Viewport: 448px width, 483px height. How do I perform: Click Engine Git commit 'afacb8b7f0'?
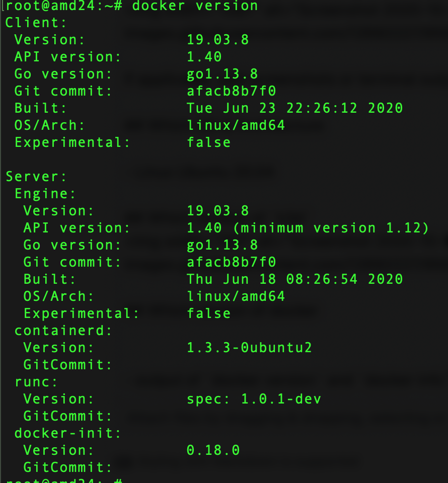point(232,262)
